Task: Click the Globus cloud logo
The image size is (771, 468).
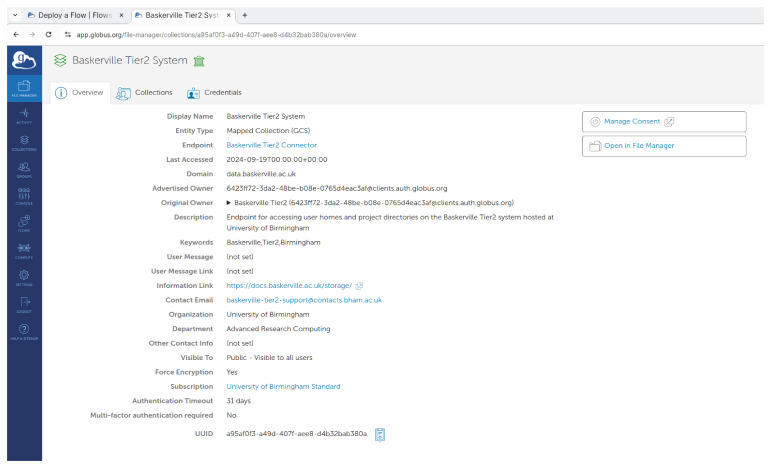Action: point(24,60)
